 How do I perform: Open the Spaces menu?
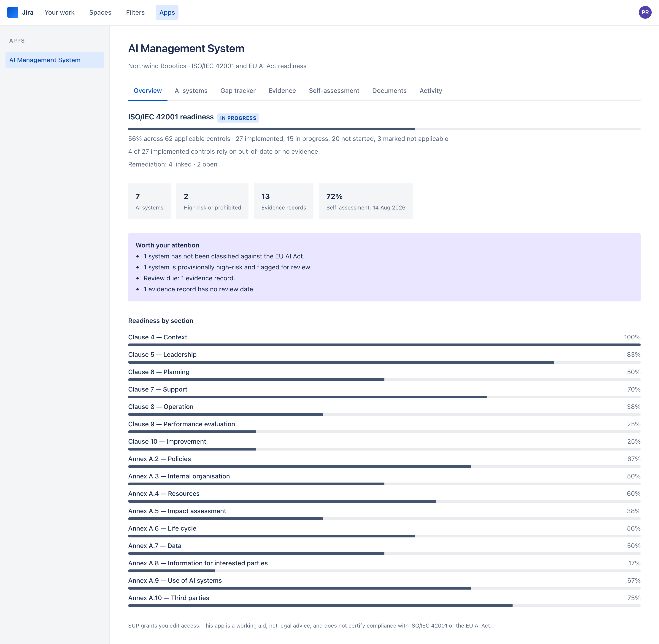(x=100, y=13)
